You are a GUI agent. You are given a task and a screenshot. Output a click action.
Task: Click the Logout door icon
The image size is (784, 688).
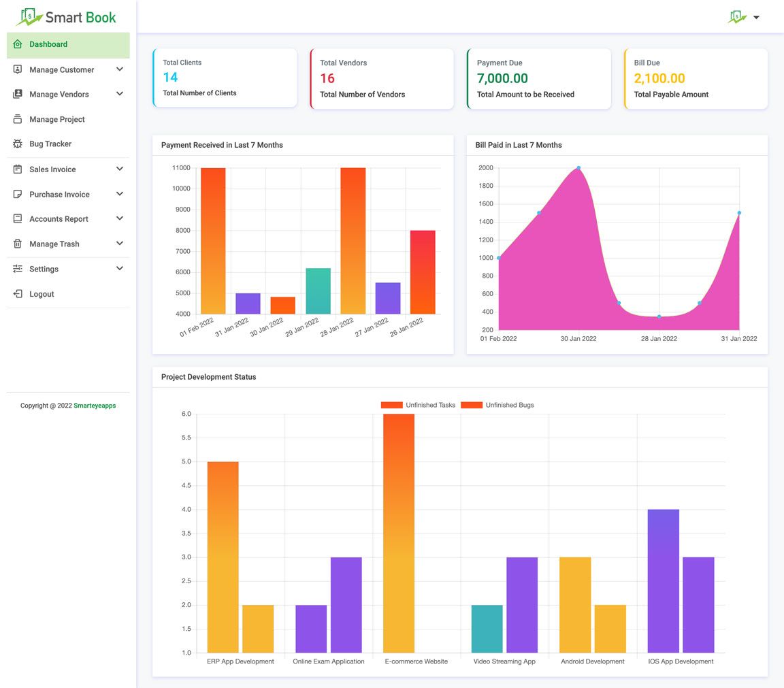pyautogui.click(x=18, y=294)
